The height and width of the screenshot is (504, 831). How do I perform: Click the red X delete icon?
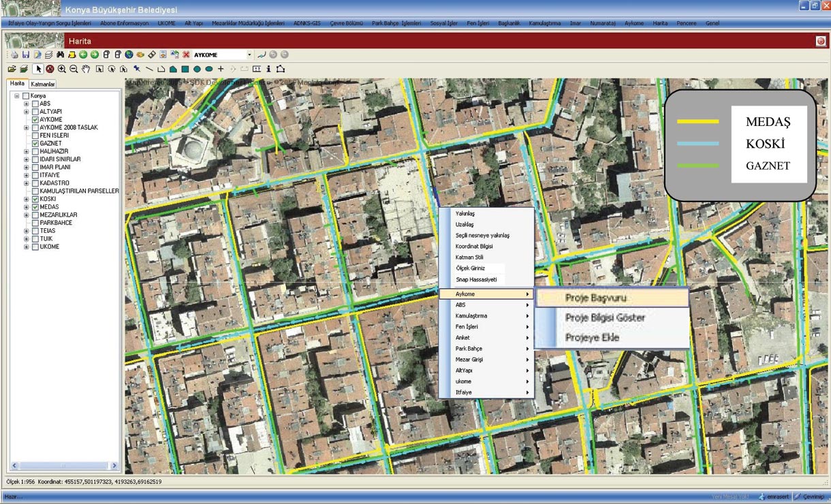click(x=186, y=54)
